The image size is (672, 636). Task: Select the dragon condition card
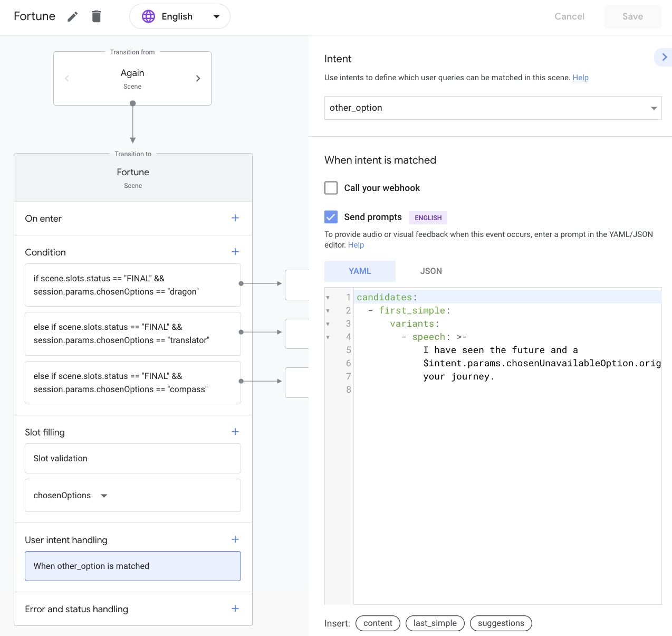[133, 285]
